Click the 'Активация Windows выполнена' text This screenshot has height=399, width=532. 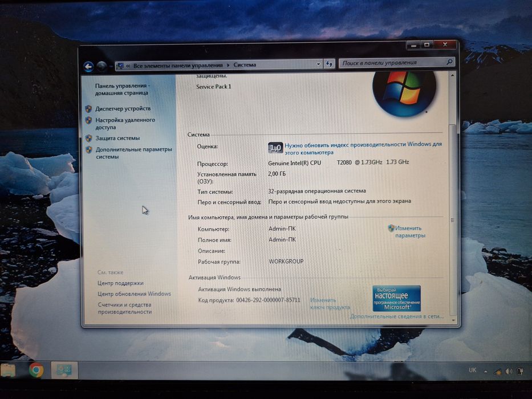pos(239,289)
